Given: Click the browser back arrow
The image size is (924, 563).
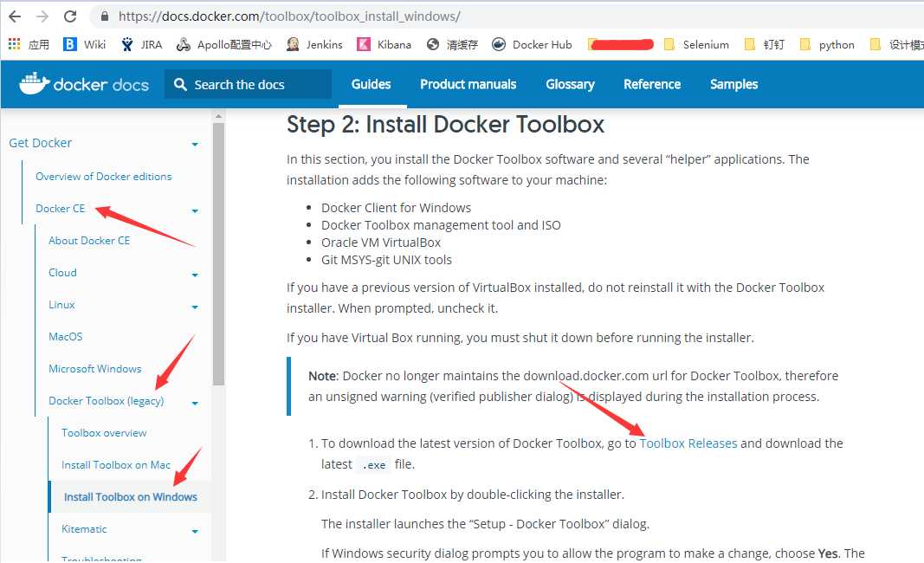Looking at the screenshot, I should click(x=16, y=16).
